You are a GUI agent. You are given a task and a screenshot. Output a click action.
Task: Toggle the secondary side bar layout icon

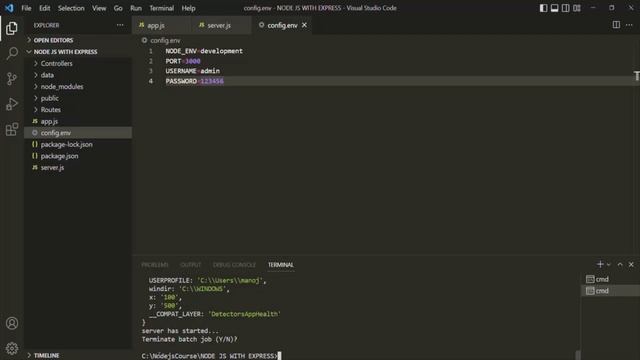click(565, 8)
